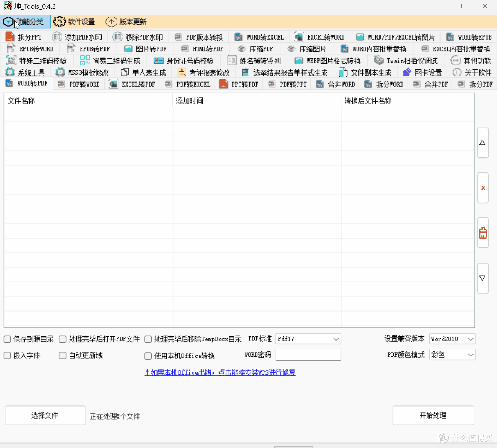Select the 身份证号码校验 function
The image size is (497, 448).
click(183, 60)
